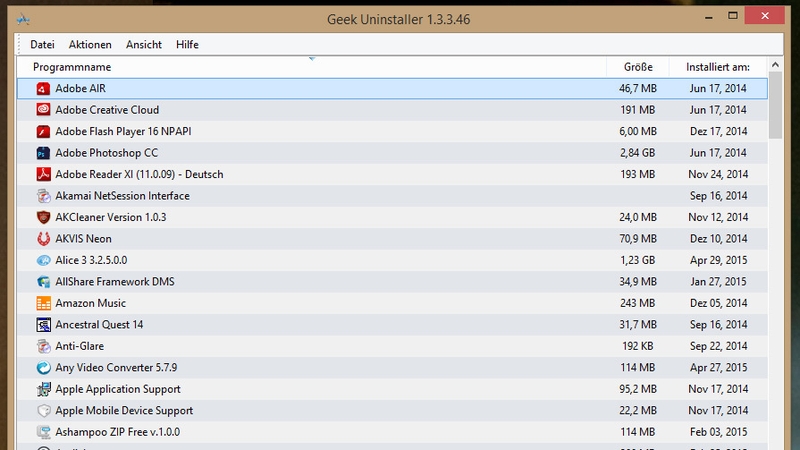The width and height of the screenshot is (800, 450).
Task: Sort by the Programmname column header
Action: pyautogui.click(x=312, y=67)
